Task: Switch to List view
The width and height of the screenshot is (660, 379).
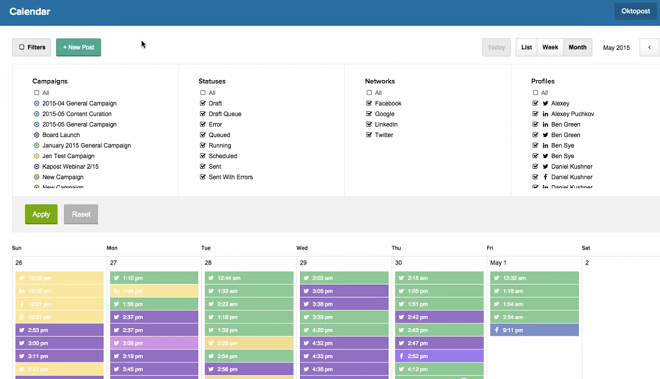Action: pyautogui.click(x=527, y=47)
